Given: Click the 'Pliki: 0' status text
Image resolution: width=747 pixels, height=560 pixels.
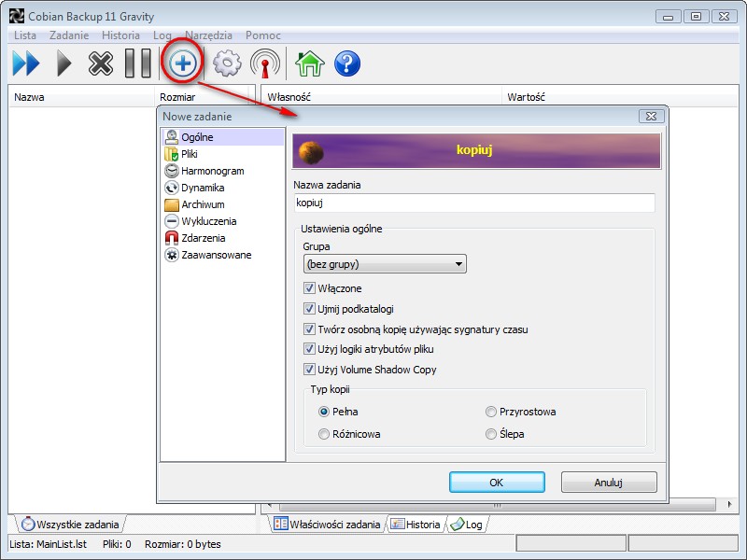Looking at the screenshot, I should [117, 544].
